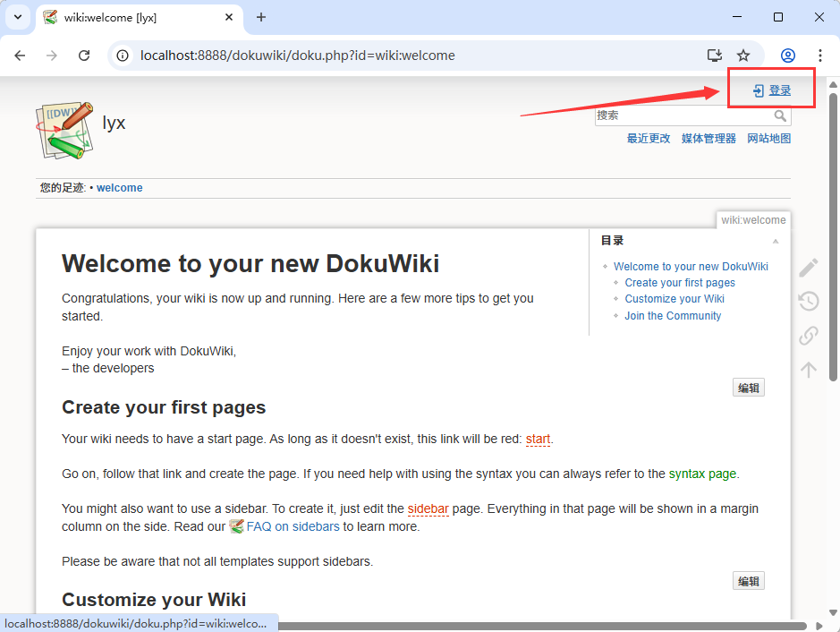Click the DokuWiki icon before FAQ on sidebars
Screen dimensions: 840x632
point(237,526)
